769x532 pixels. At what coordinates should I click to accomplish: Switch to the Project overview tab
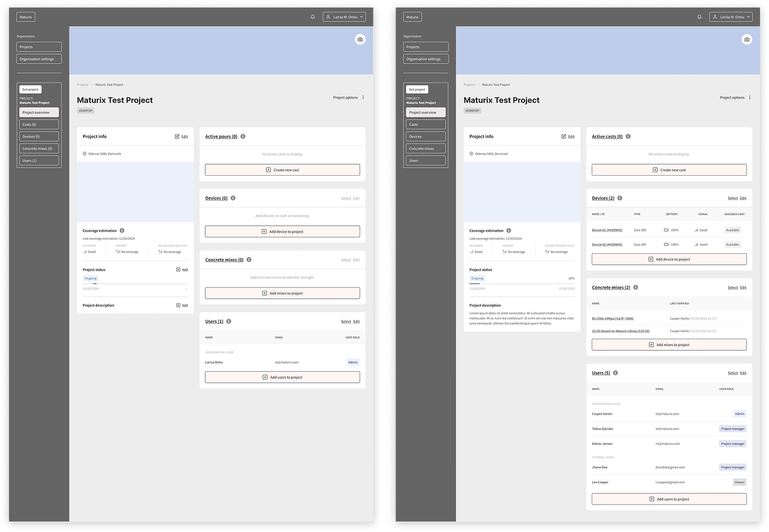[x=39, y=112]
